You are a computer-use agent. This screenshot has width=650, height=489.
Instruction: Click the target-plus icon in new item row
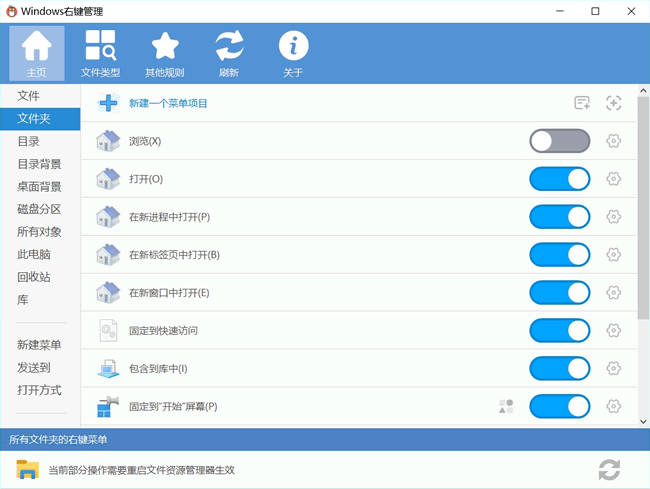pyautogui.click(x=614, y=103)
